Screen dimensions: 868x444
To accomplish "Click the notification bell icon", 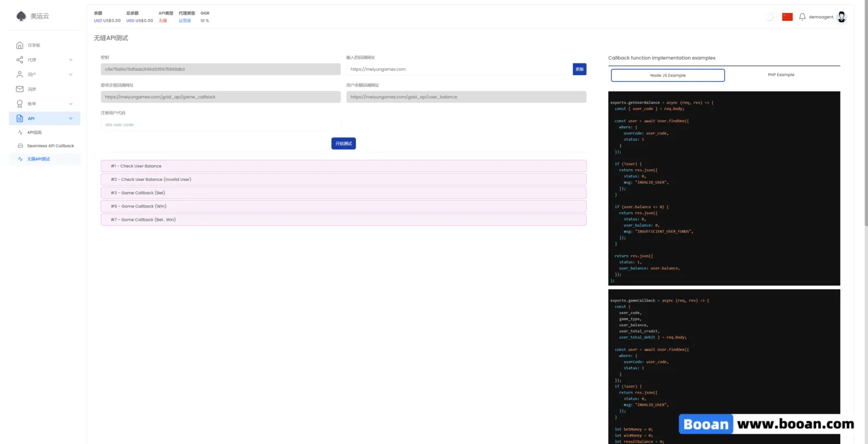I will [802, 17].
